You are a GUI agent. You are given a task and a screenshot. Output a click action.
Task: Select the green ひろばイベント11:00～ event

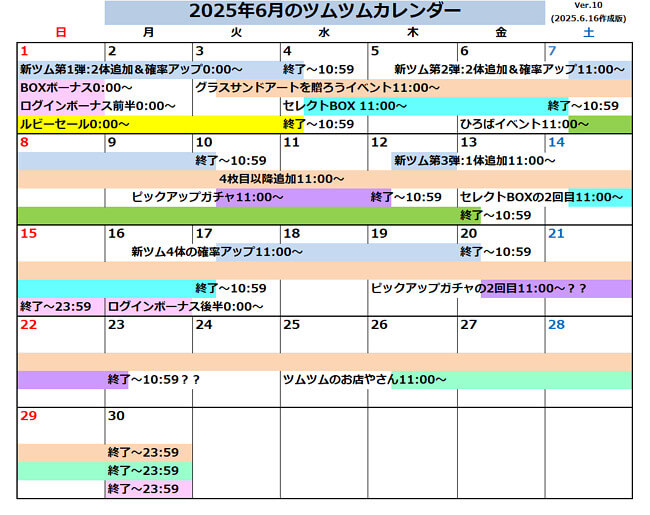click(524, 124)
